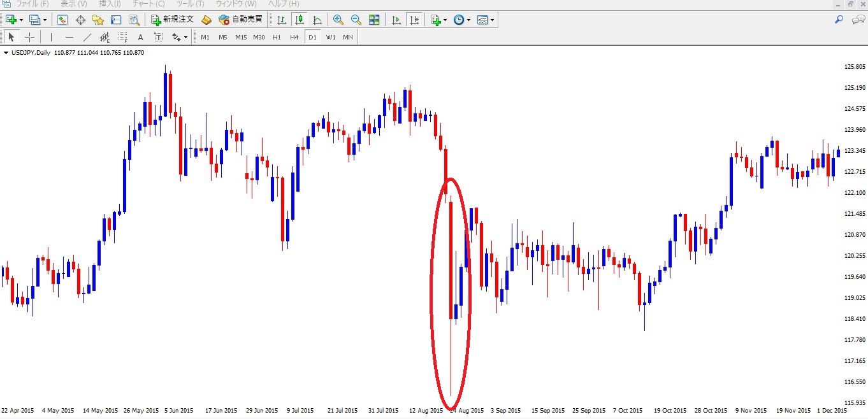
Task: Draw a horizontal line on the chart
Action: coord(69,37)
